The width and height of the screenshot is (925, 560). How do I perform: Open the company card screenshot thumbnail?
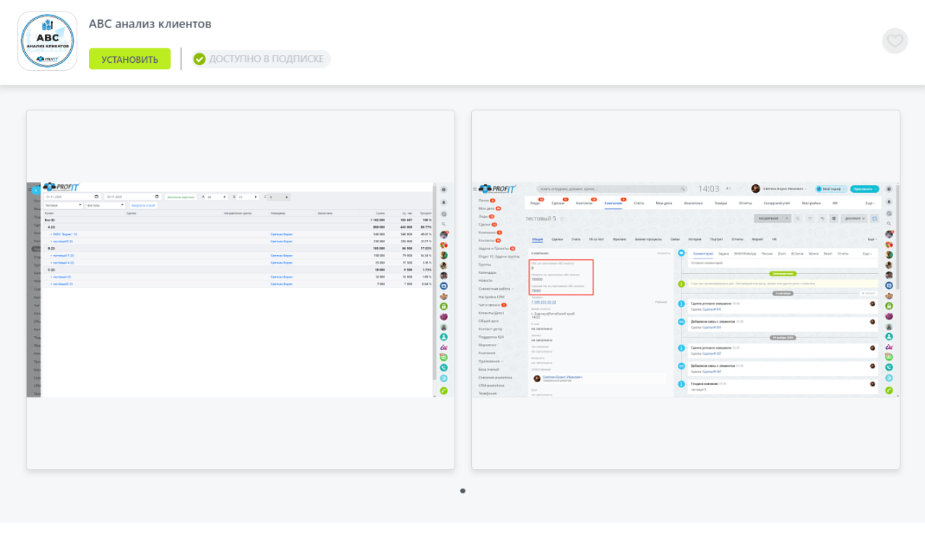pyautogui.click(x=685, y=290)
